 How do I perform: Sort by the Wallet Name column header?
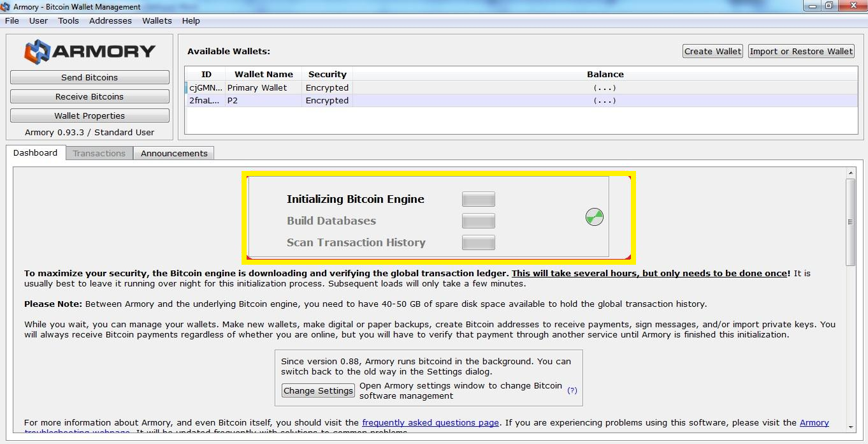pos(264,74)
